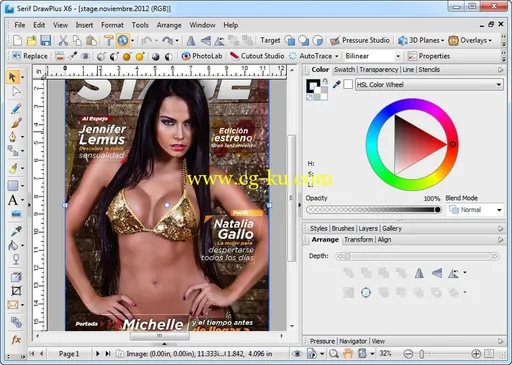Open the Insert menu
Viewport: 512px width, 365px height.
click(84, 25)
